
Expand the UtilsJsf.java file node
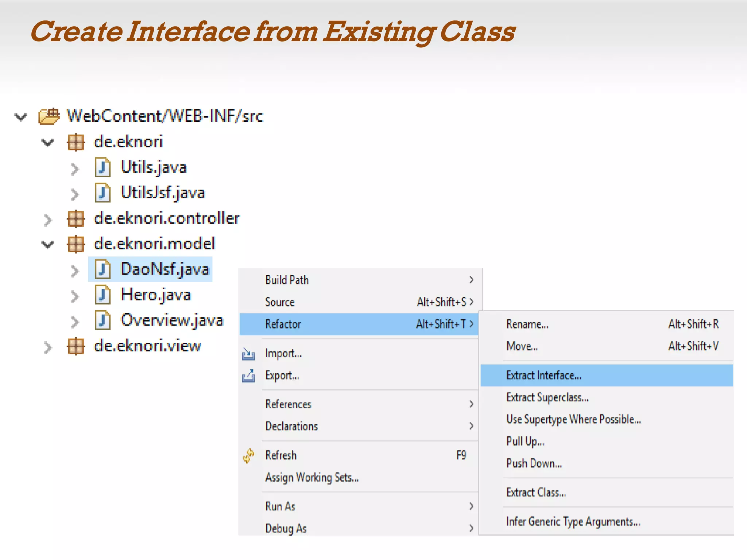pos(74,194)
